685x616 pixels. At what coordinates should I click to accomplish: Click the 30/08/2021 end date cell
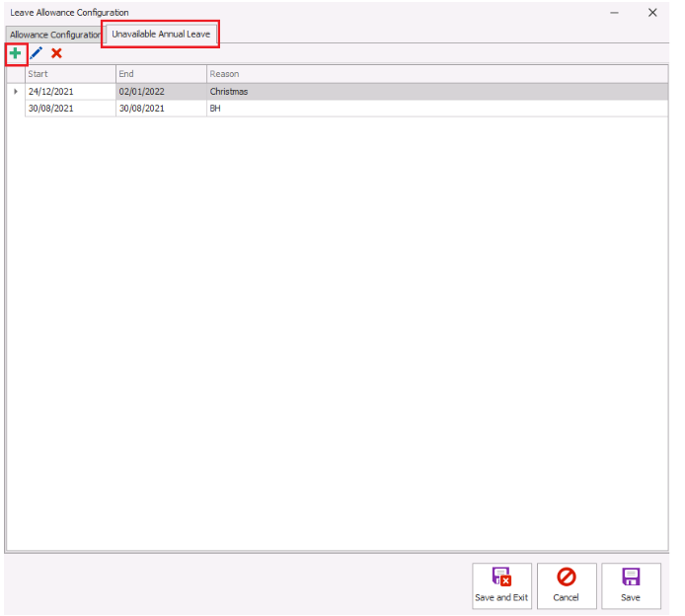[x=160, y=109]
